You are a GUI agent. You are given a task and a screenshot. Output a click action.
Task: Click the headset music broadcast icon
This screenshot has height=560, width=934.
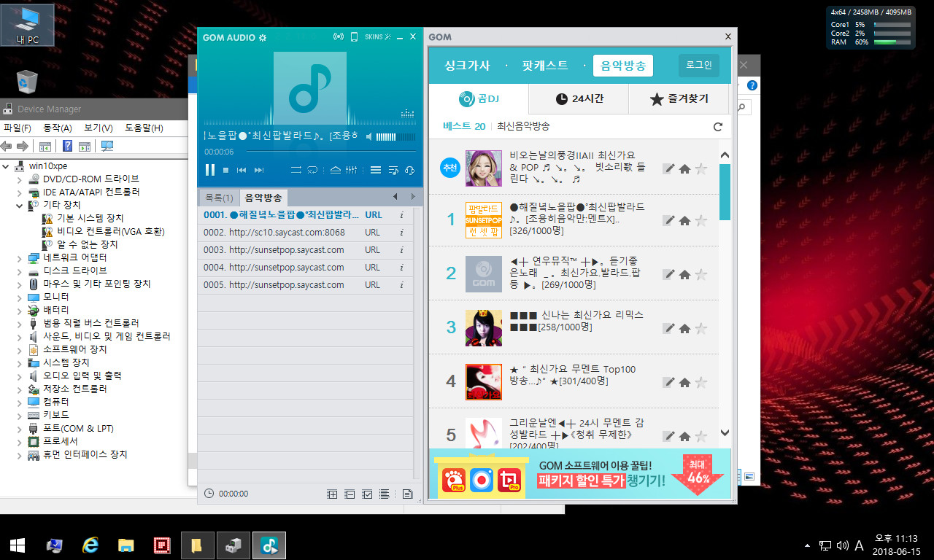[409, 170]
